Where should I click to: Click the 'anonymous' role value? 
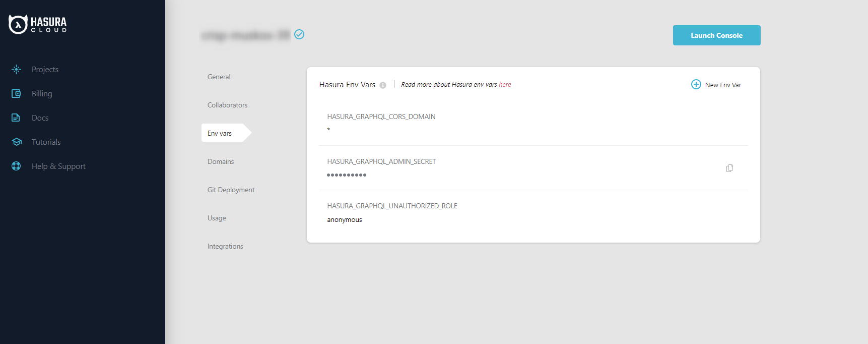point(345,219)
